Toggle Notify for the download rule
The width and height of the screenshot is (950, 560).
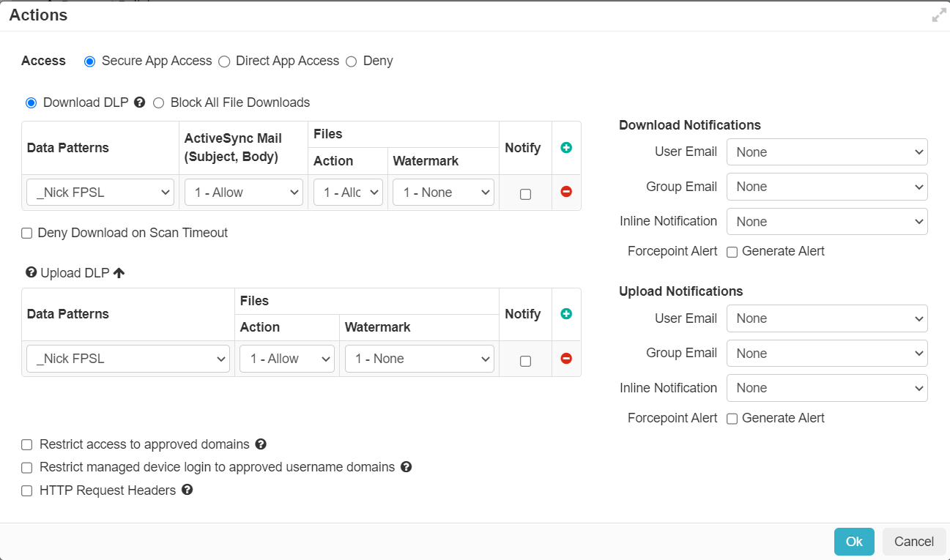coord(524,193)
